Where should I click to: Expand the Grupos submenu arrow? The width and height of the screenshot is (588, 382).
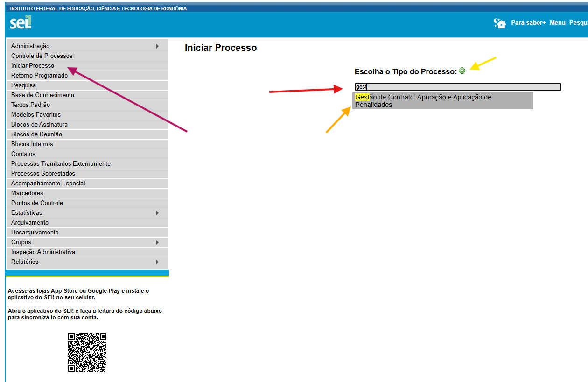pyautogui.click(x=157, y=242)
